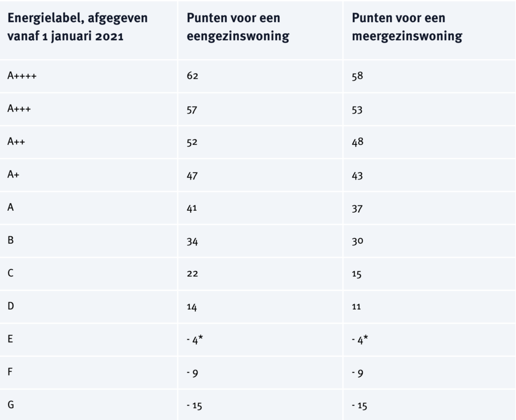Select the value 30 in label B row

point(358,242)
